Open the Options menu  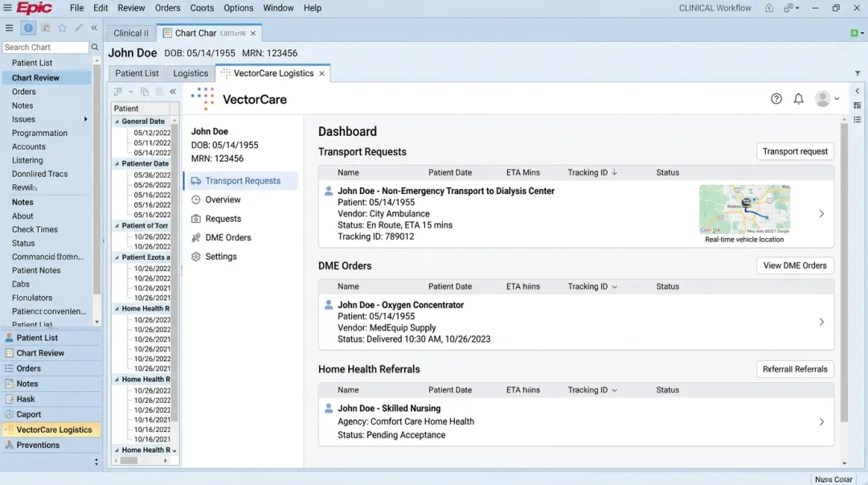point(239,8)
